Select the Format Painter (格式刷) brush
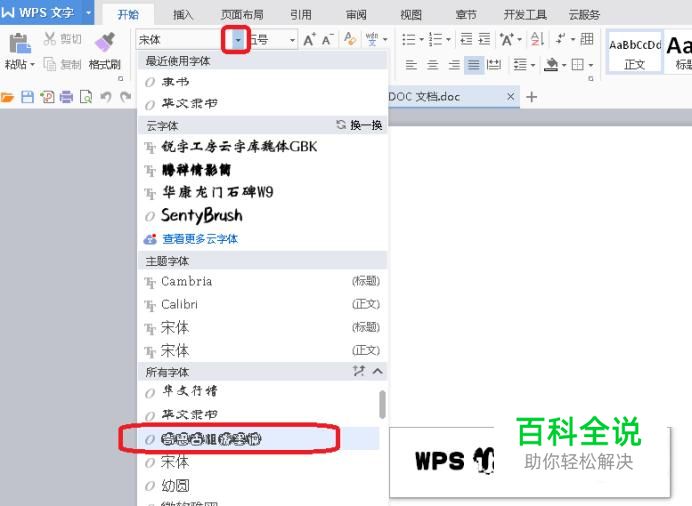The width and height of the screenshot is (692, 506). pyautogui.click(x=105, y=42)
